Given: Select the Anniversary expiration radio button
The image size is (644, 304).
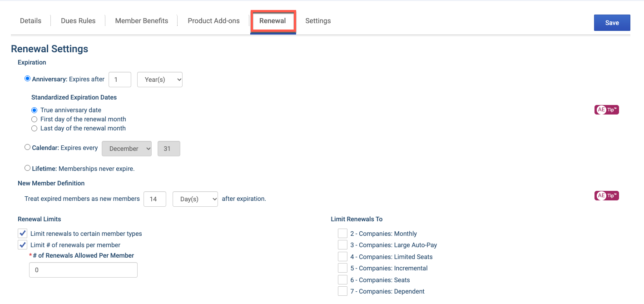Looking at the screenshot, I should pyautogui.click(x=27, y=79).
